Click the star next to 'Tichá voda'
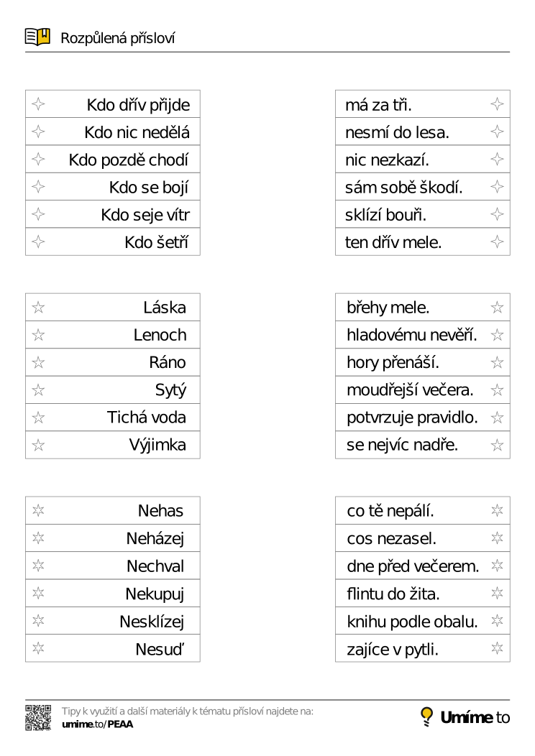The height and width of the screenshot is (756, 535). coord(38,418)
